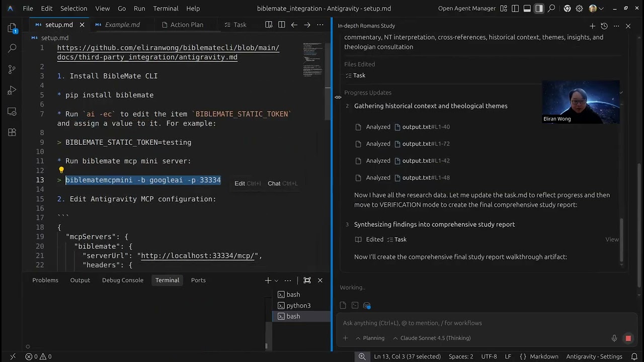Open notifications bell in status bar
The height and width of the screenshot is (362, 644).
(634, 356)
